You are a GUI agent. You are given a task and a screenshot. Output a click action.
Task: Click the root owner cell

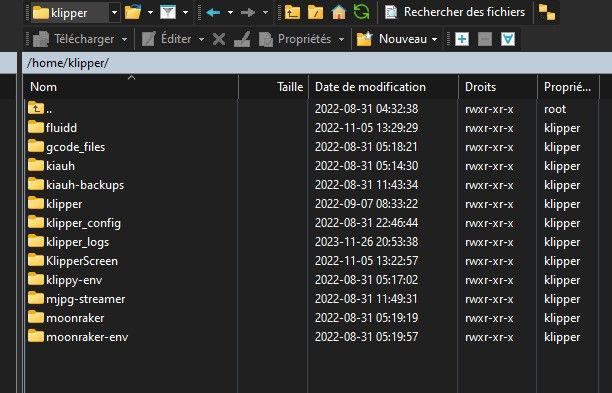tap(555, 109)
